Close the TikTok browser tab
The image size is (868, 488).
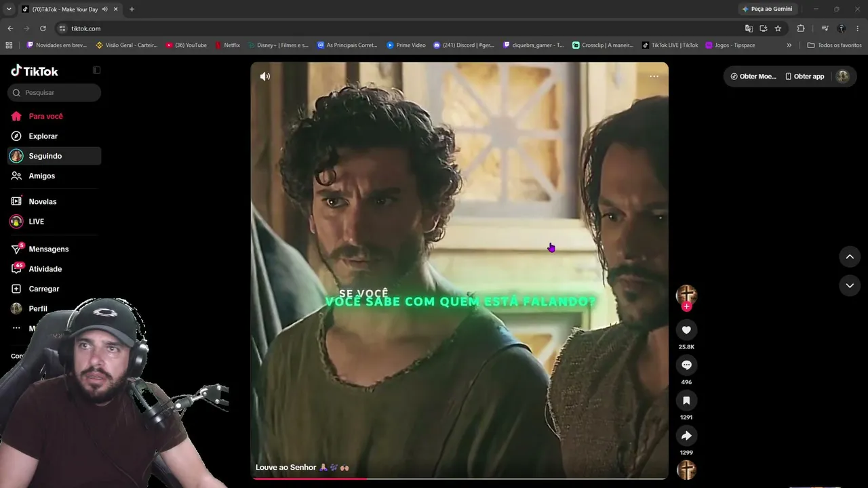(x=116, y=9)
